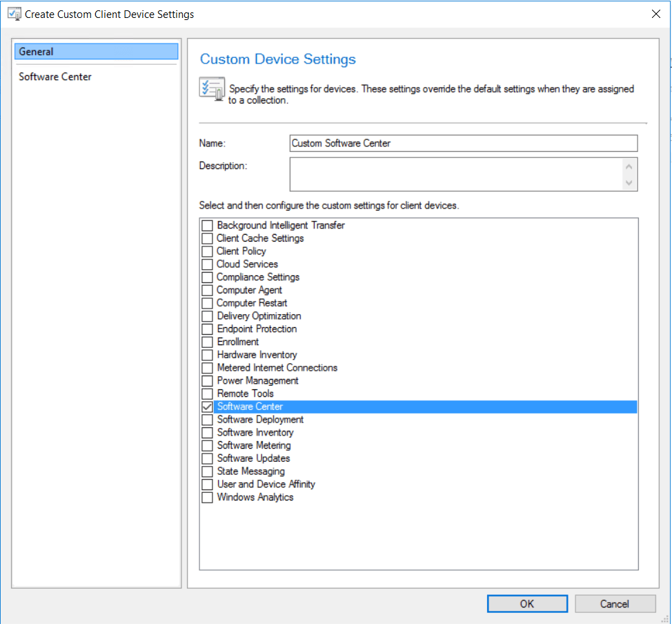Tick the Remote Tools checkbox
Screen dimensions: 672x624
coord(207,394)
